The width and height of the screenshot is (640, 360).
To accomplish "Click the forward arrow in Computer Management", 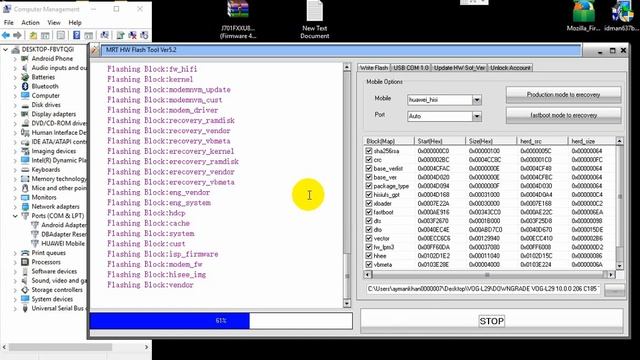I will tap(17, 36).
